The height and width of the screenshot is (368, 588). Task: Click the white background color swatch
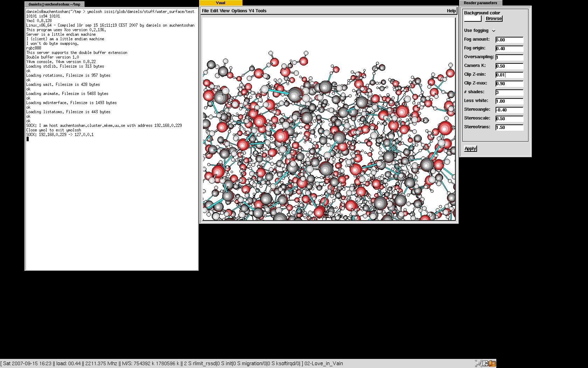[472, 19]
